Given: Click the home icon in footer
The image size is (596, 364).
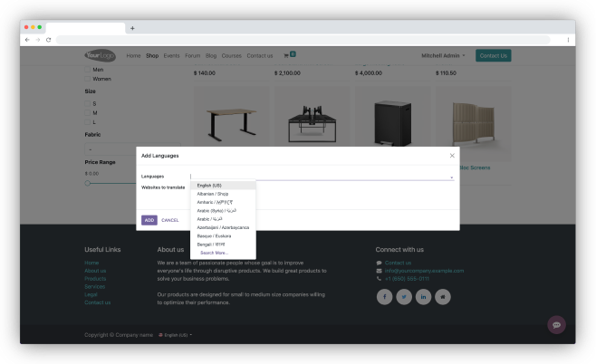Looking at the screenshot, I should point(442,296).
